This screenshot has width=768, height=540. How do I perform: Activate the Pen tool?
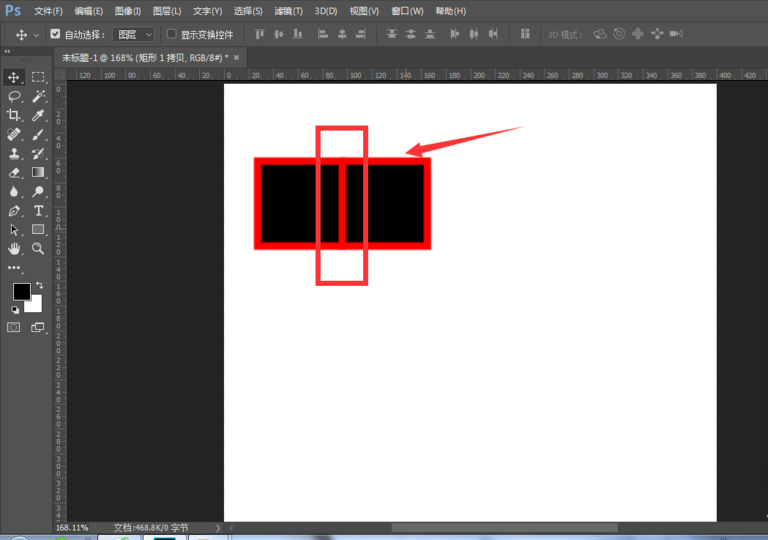[x=14, y=211]
